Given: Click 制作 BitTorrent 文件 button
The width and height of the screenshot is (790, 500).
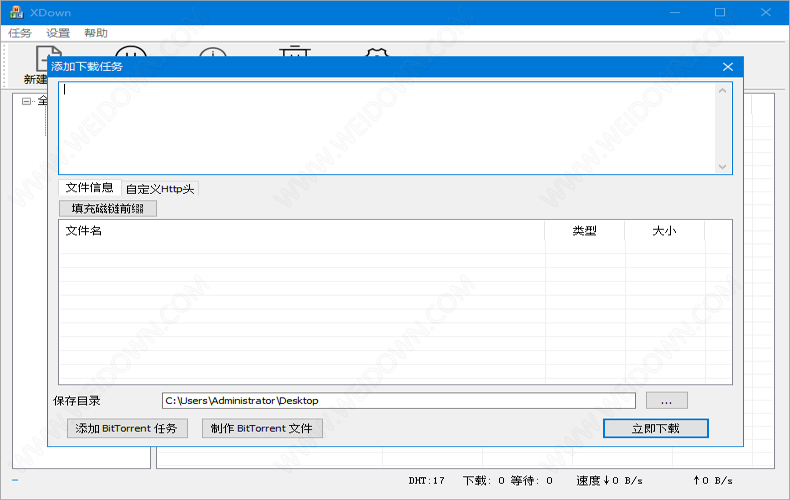Looking at the screenshot, I should pos(262,428).
